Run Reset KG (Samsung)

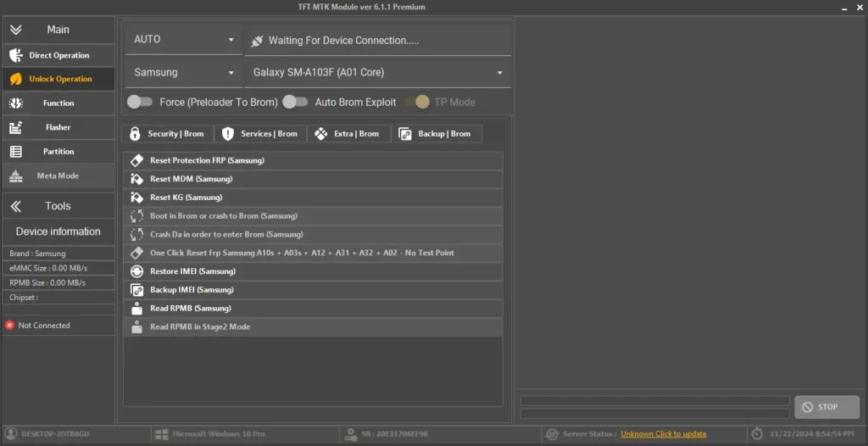314,198
